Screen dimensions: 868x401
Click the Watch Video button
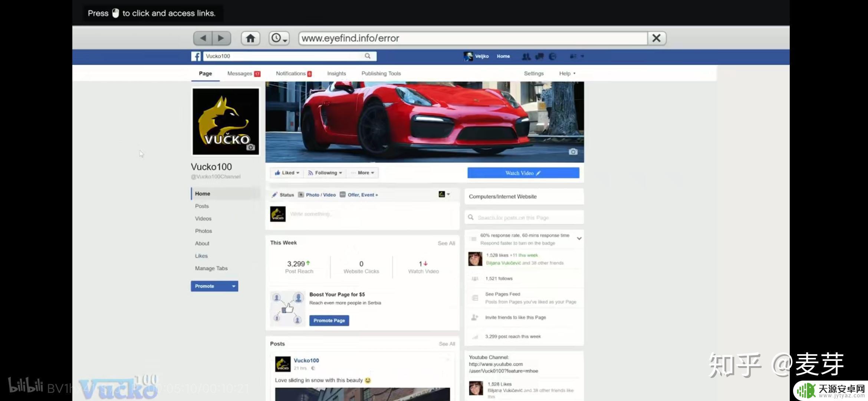click(523, 173)
